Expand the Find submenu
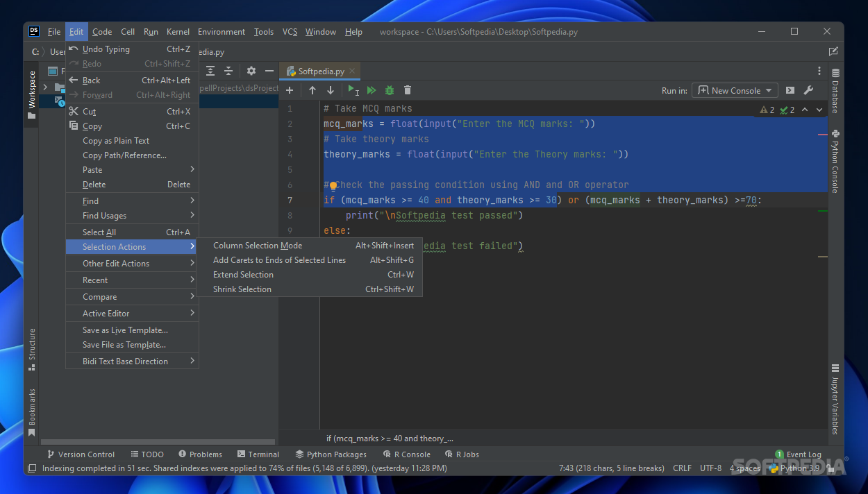Viewport: 868px width, 494px height. tap(132, 201)
